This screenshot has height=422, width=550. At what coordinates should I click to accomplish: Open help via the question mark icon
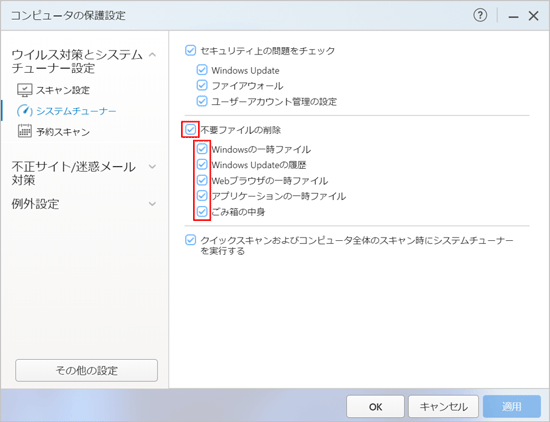480,15
